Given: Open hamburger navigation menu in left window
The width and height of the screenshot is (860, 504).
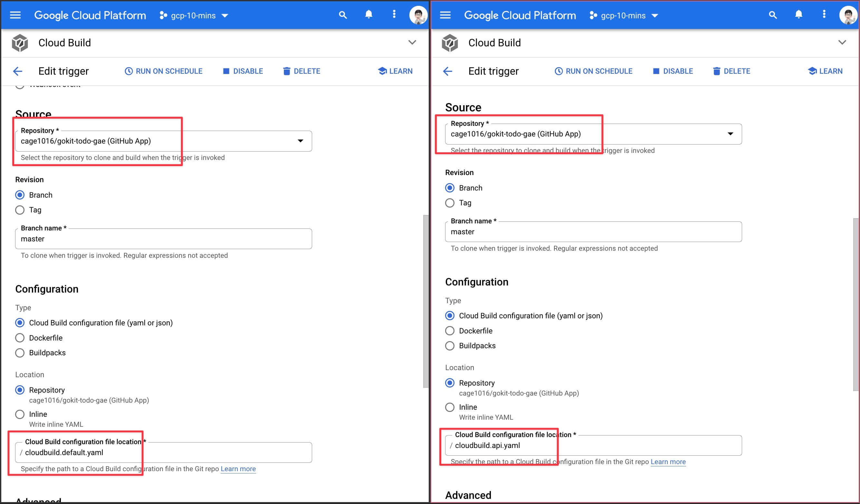Looking at the screenshot, I should 15,15.
